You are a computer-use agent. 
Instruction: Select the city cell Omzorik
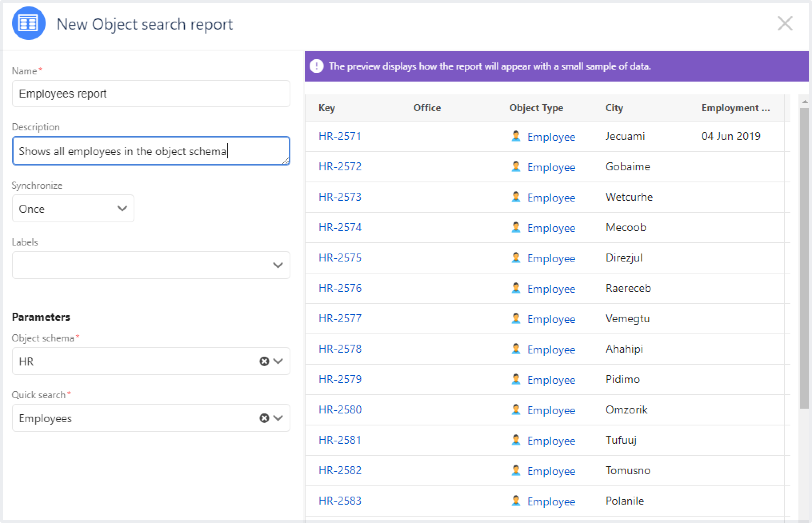626,410
